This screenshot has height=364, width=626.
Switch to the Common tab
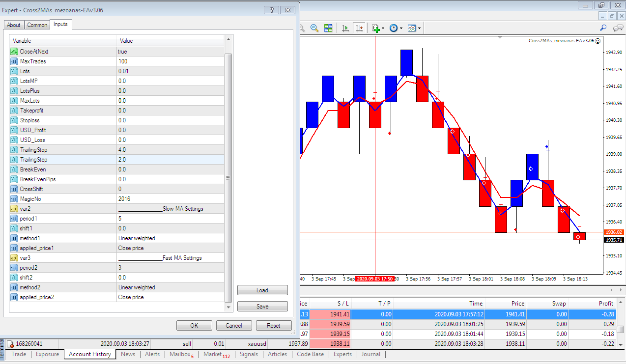click(x=37, y=25)
